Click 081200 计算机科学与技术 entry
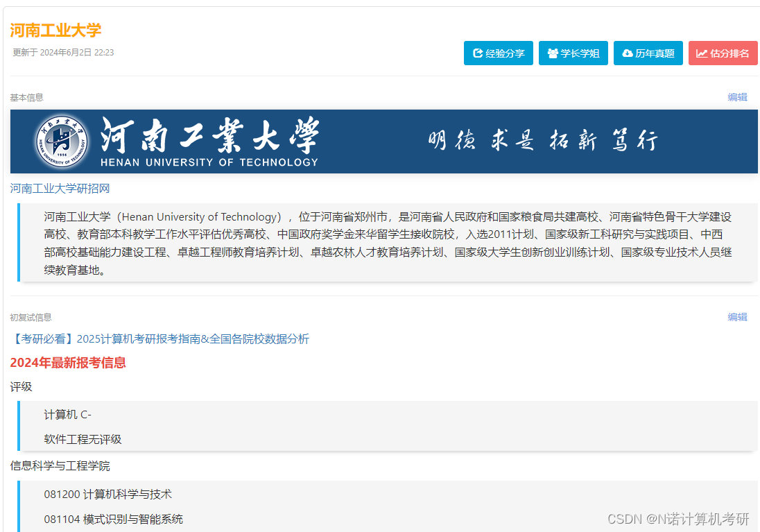The height and width of the screenshot is (532, 760). pos(107,494)
